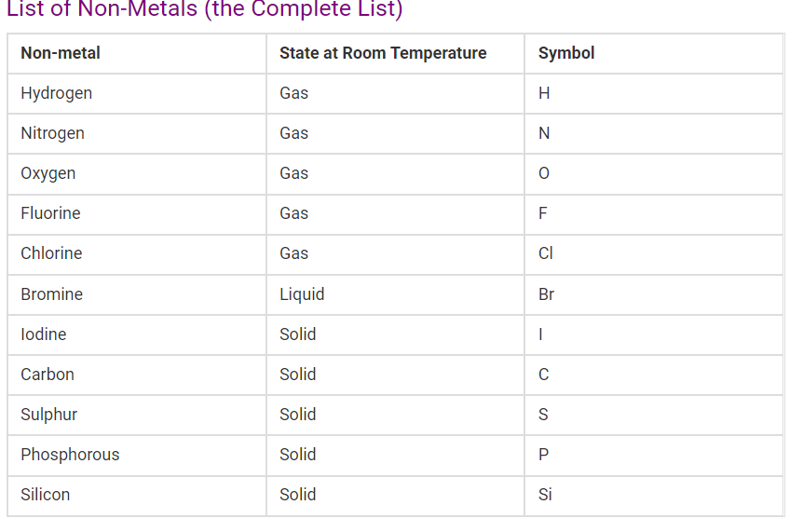803x532 pixels.
Task: Click the 'Br' symbol cell
Action: (x=546, y=294)
